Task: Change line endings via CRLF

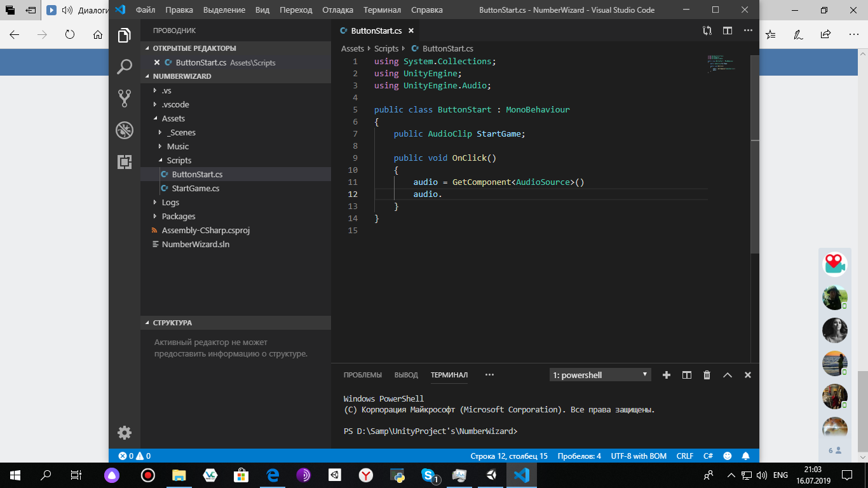Action: coord(685,456)
